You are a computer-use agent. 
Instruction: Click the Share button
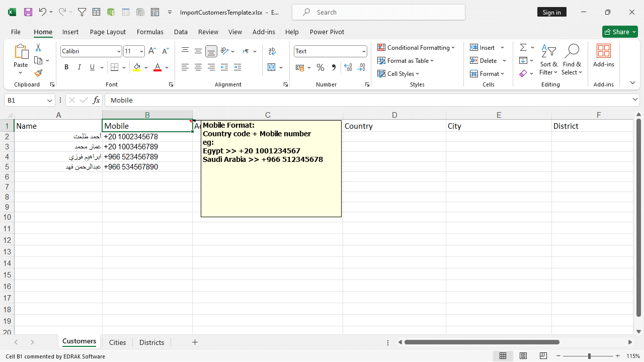(620, 32)
